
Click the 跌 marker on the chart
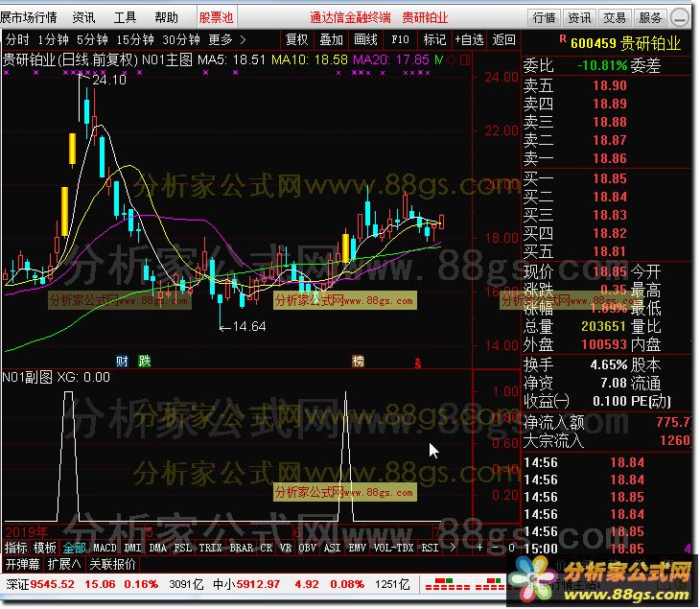point(144,361)
